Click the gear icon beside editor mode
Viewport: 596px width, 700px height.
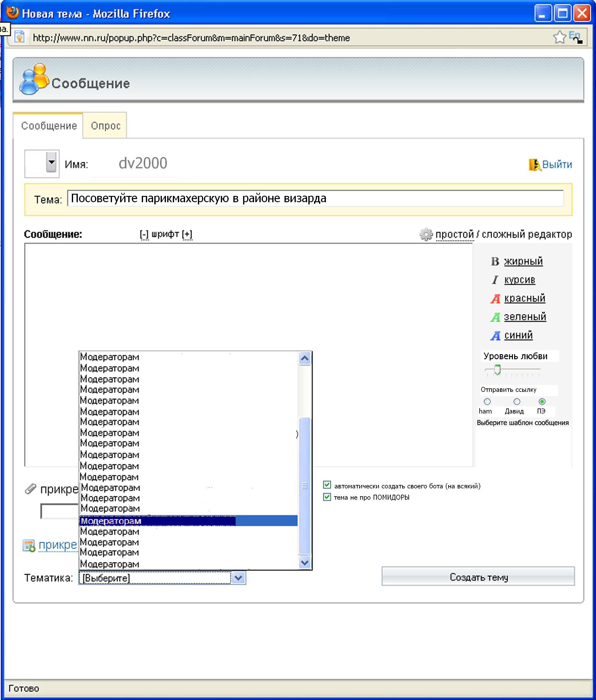coord(426,234)
